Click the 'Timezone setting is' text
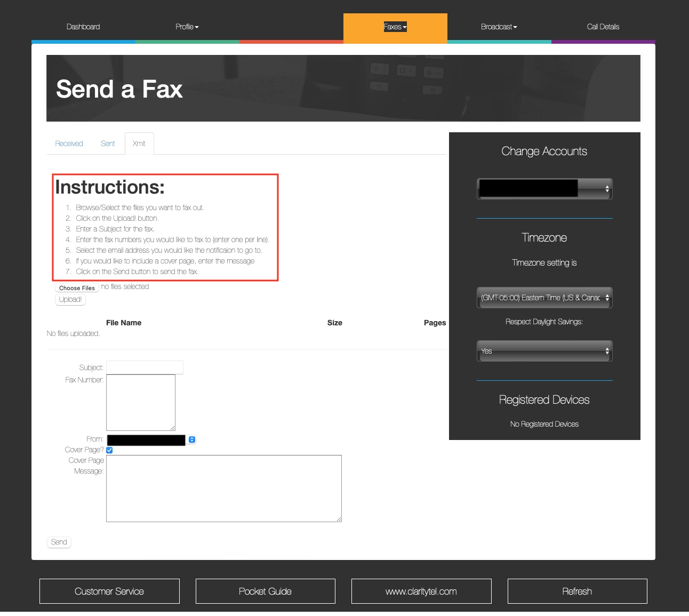 pos(544,262)
